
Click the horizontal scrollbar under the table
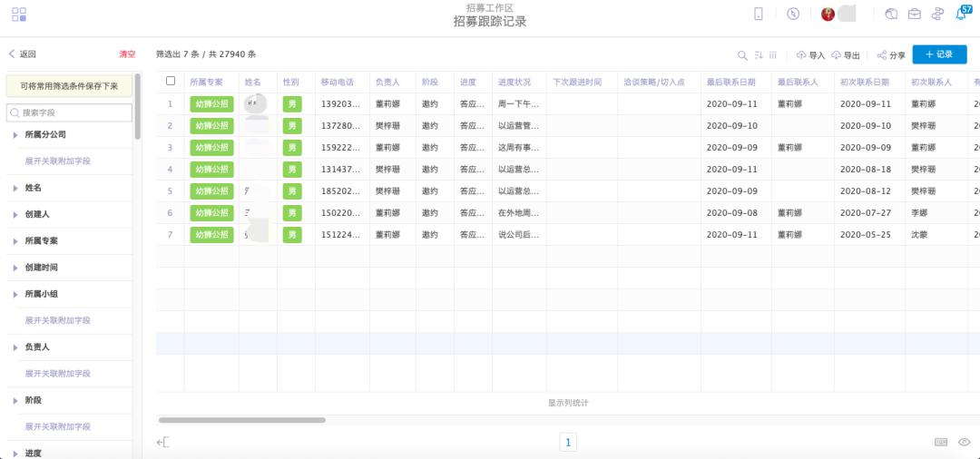coord(242,420)
